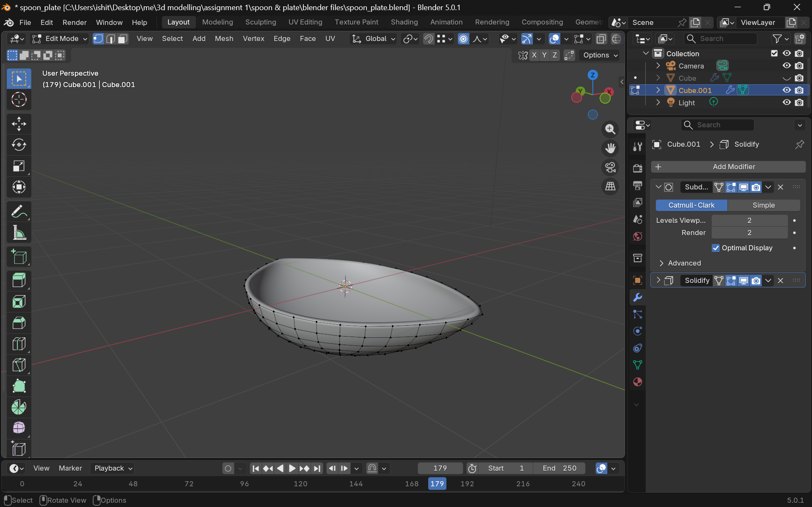Switch to the Modeling workspace tab

pos(217,22)
